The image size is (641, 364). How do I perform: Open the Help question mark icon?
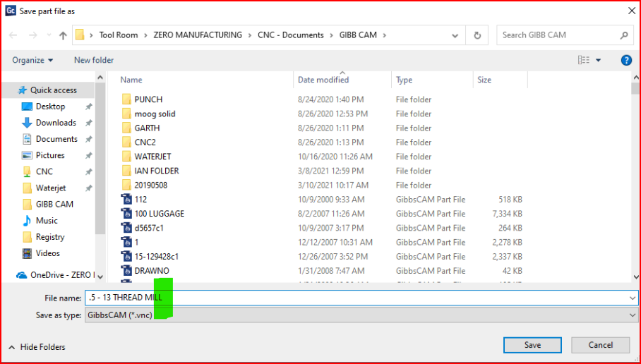pos(625,61)
